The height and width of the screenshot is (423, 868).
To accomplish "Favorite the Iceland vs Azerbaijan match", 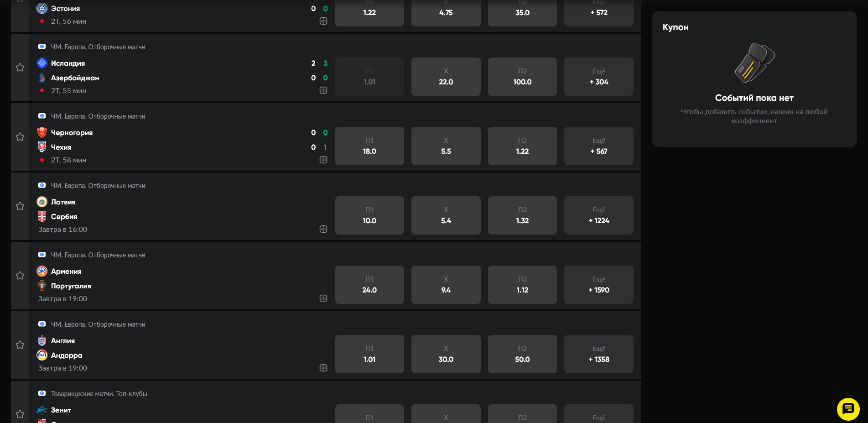I will pyautogui.click(x=20, y=68).
